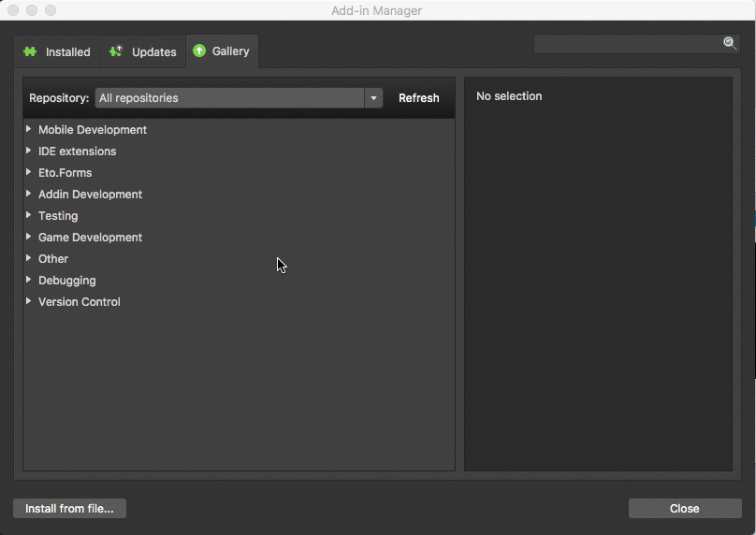Click the Refresh button
This screenshot has height=535, width=756.
(419, 98)
